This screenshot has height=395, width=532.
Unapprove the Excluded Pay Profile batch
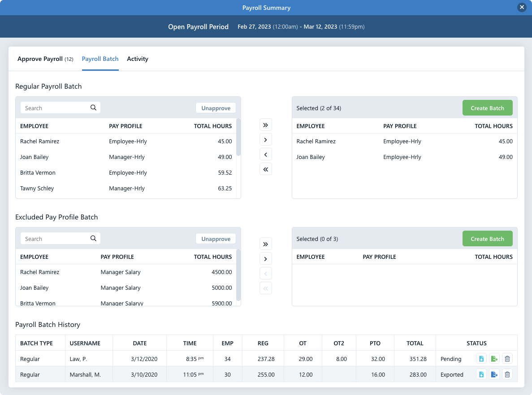(216, 238)
